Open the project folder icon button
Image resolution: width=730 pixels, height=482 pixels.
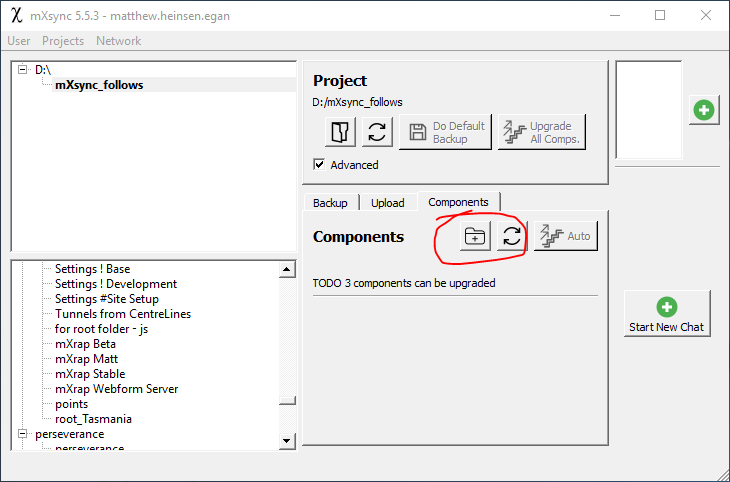pyautogui.click(x=341, y=132)
